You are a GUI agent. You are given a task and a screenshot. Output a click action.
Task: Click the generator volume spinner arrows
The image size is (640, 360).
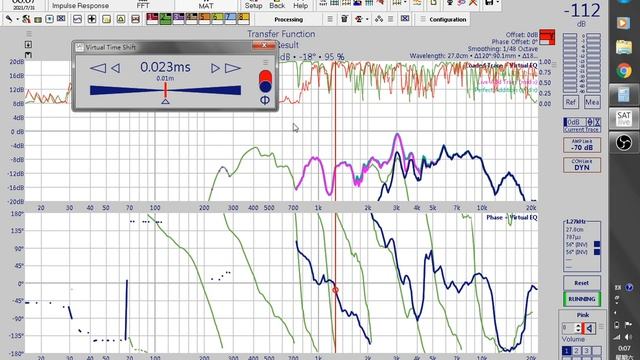(578, 328)
